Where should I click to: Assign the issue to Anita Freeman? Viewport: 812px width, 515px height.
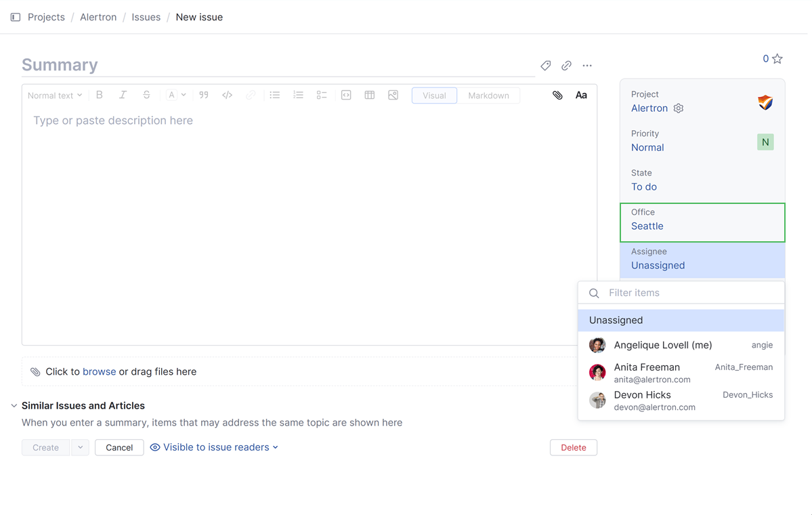(681, 373)
